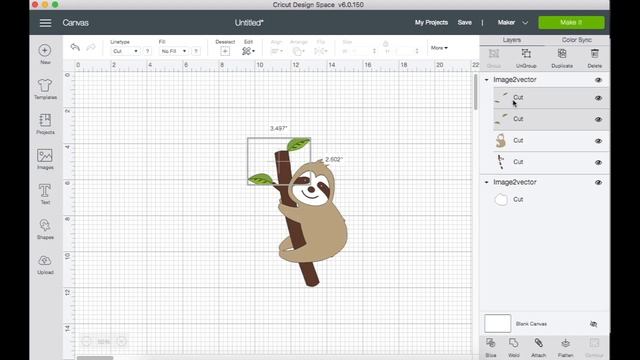Click the Linetype color swatch
The width and height of the screenshot is (640, 360).
tap(147, 51)
